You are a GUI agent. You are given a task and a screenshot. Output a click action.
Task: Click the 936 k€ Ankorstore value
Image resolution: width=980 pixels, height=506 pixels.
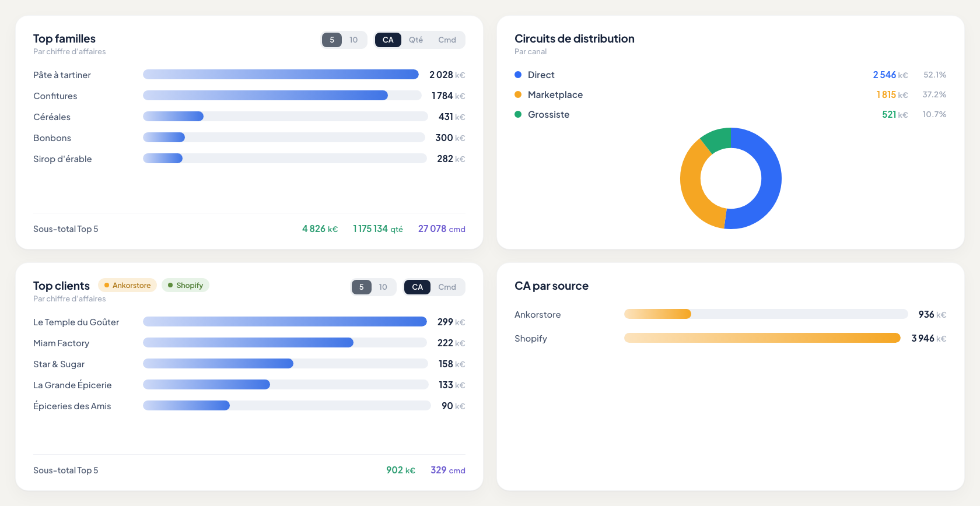click(932, 314)
